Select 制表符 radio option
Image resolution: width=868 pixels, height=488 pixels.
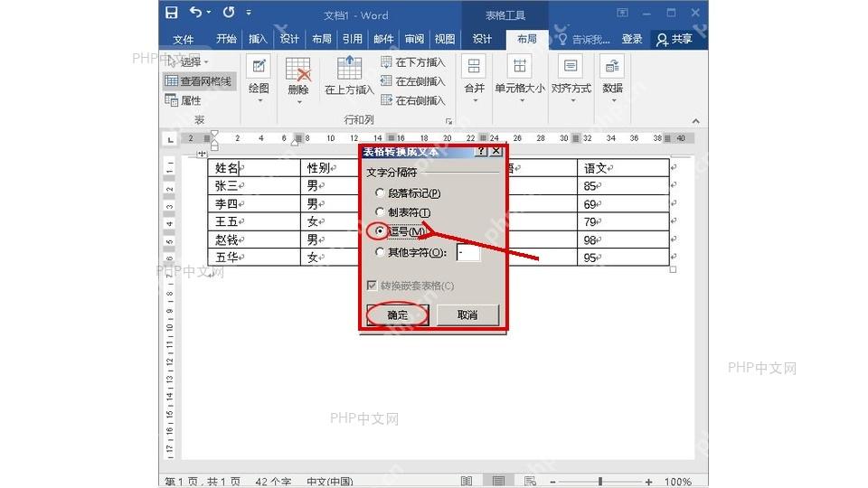pos(379,211)
